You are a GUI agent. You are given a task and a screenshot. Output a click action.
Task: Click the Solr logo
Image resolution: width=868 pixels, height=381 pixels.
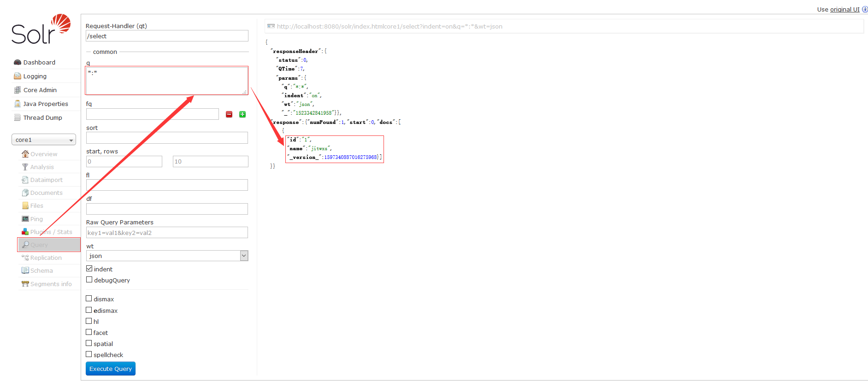41,29
